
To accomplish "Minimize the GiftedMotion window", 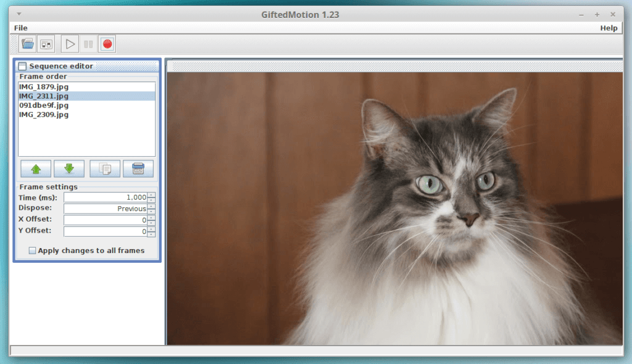I will pyautogui.click(x=581, y=15).
